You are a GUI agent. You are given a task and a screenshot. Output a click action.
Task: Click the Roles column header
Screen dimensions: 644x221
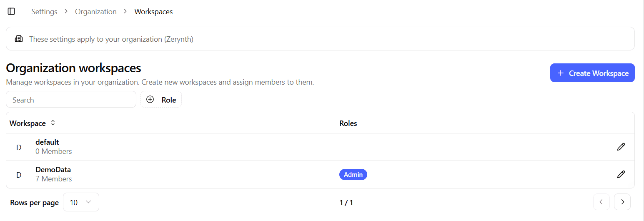348,123
